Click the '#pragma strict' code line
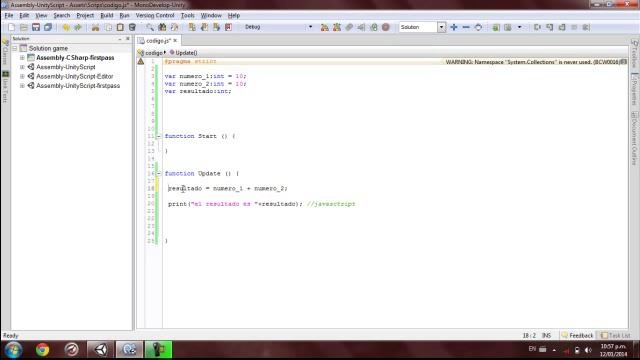The width and height of the screenshot is (640, 360). click(x=190, y=61)
